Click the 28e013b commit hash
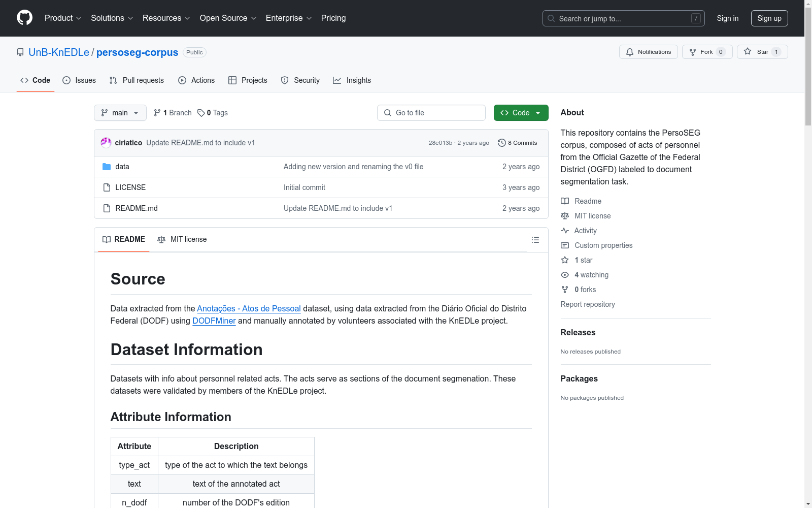The width and height of the screenshot is (812, 508). point(441,143)
